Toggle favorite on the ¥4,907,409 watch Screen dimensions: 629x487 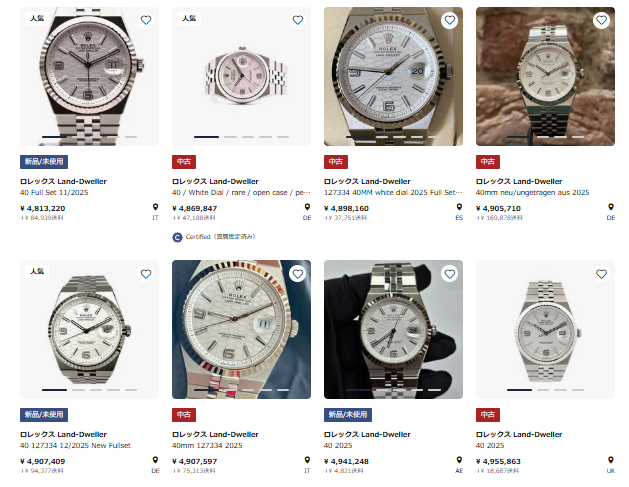coord(145,273)
